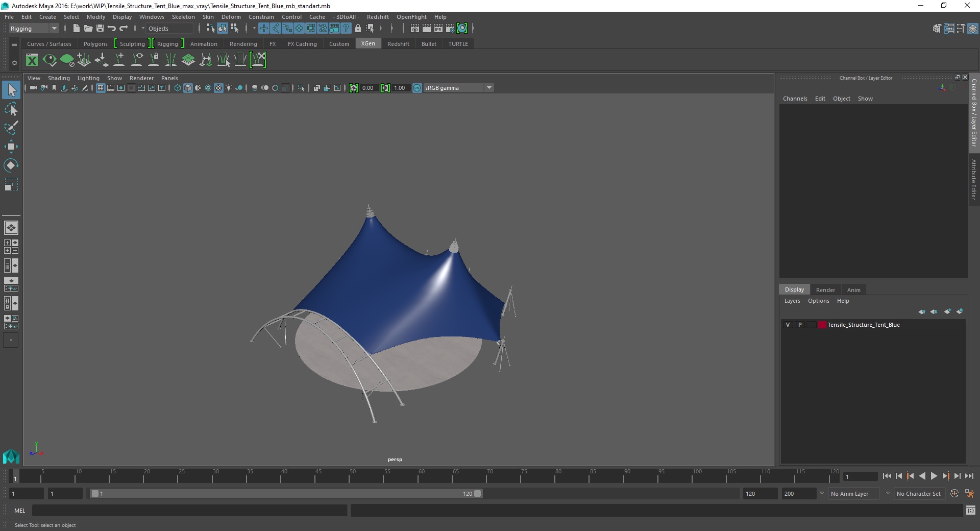Click the select camera viewport icon
Screen dimensions: 980x531
[34, 88]
